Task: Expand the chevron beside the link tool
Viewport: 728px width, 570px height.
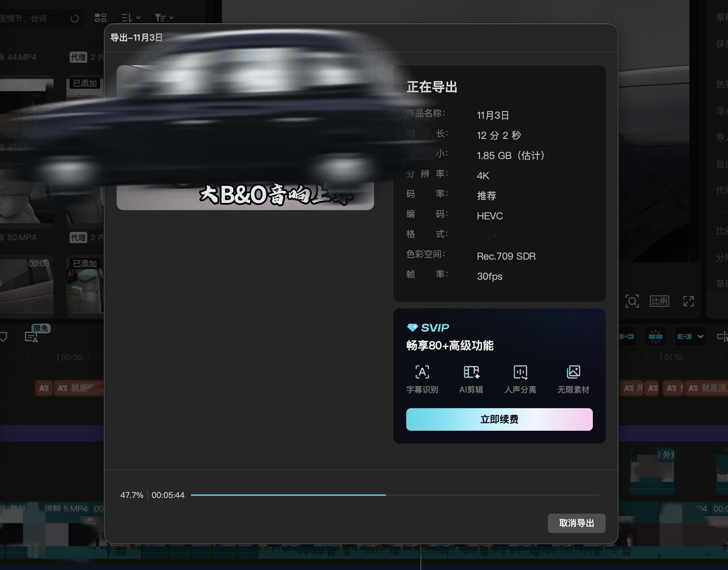Action: [x=701, y=337]
